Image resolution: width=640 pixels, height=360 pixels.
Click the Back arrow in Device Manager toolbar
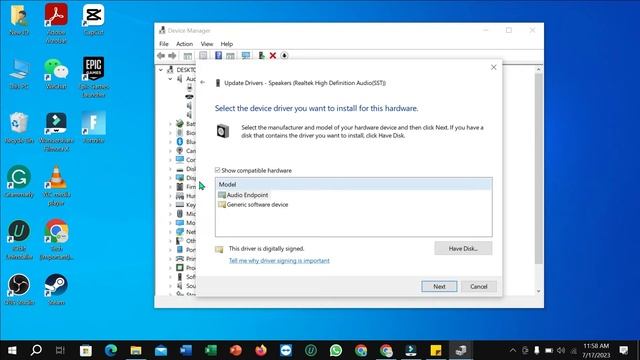161,56
